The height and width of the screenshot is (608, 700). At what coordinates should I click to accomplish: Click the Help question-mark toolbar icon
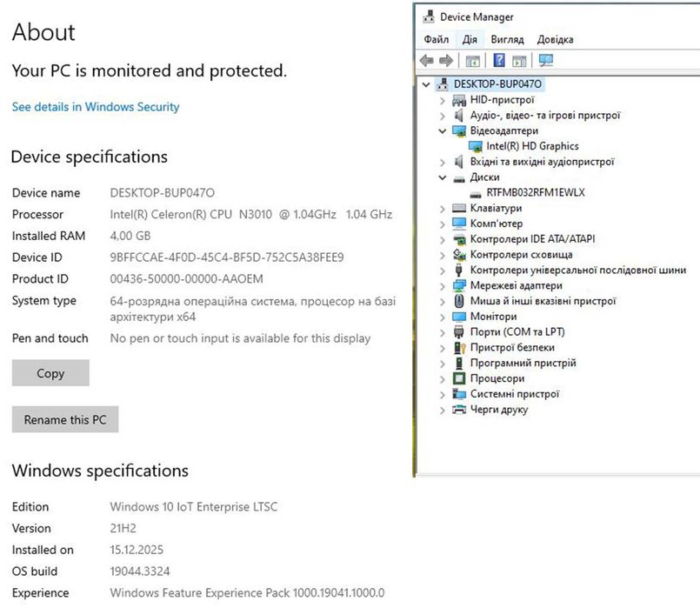coord(499,60)
